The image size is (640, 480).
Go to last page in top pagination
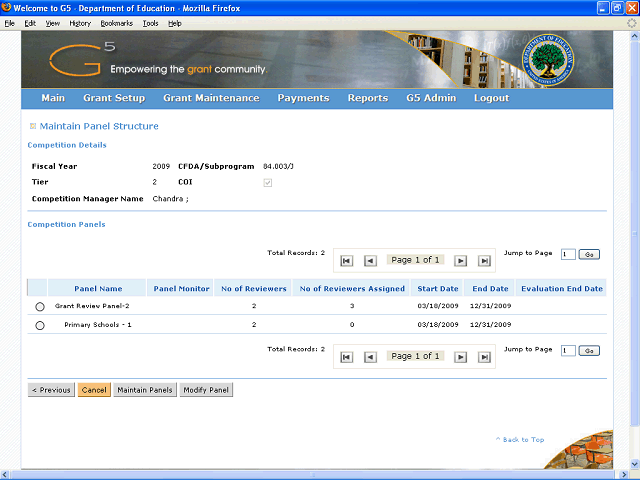coord(484,261)
